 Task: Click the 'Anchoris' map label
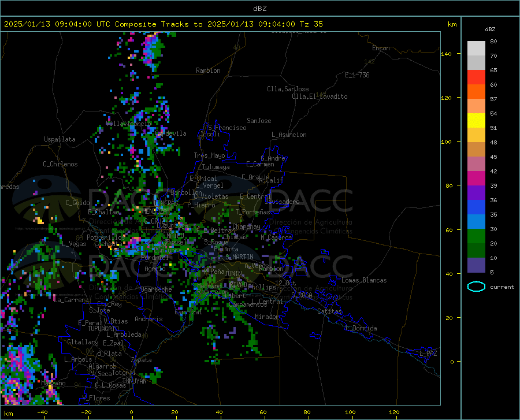point(148,319)
